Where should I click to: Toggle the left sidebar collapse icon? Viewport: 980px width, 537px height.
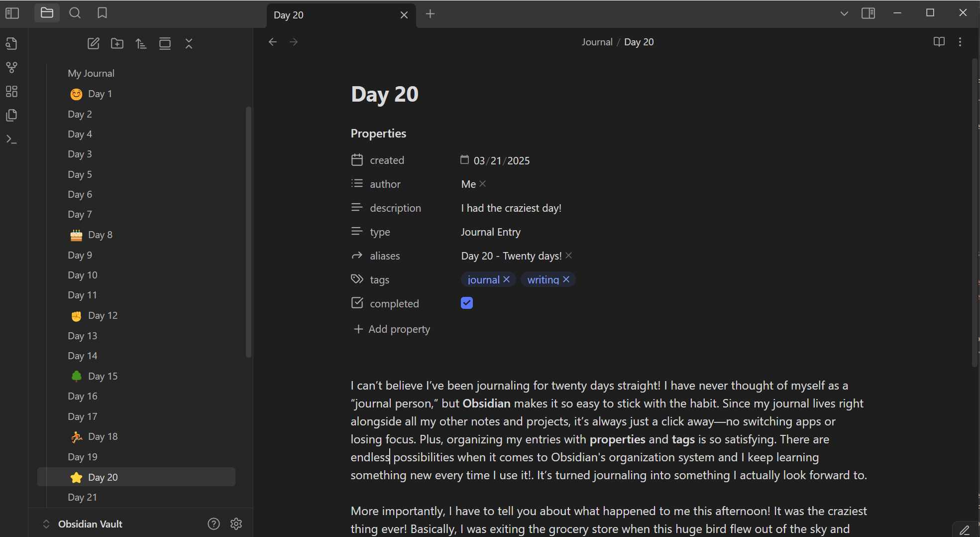tap(12, 13)
